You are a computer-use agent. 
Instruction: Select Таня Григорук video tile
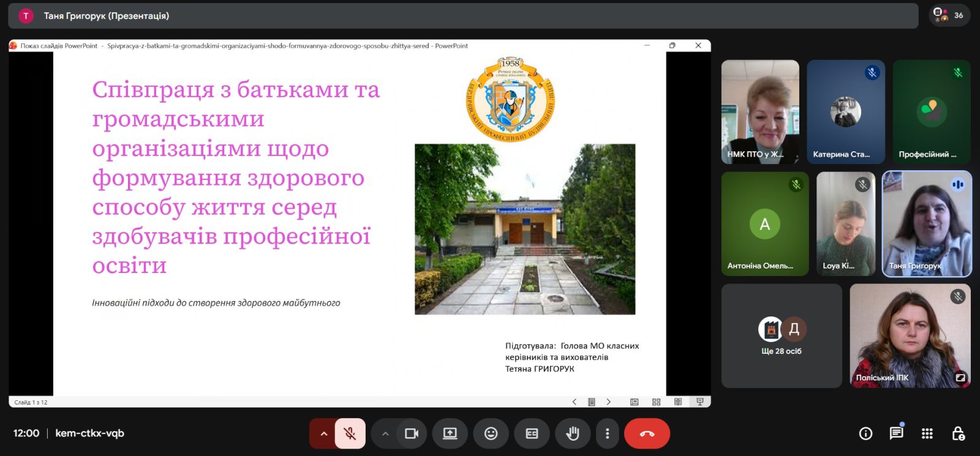coord(926,224)
